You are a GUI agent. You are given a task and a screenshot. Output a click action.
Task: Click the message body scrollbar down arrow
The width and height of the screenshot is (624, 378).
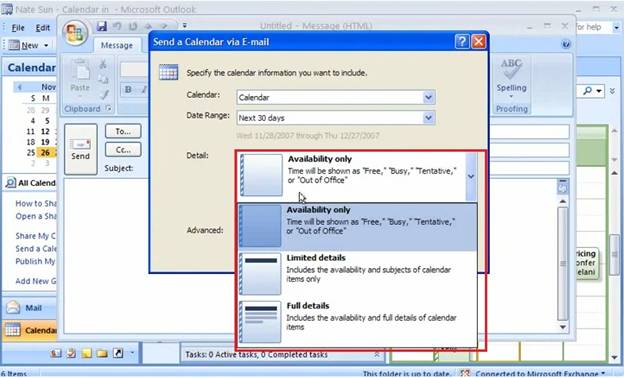click(x=562, y=327)
